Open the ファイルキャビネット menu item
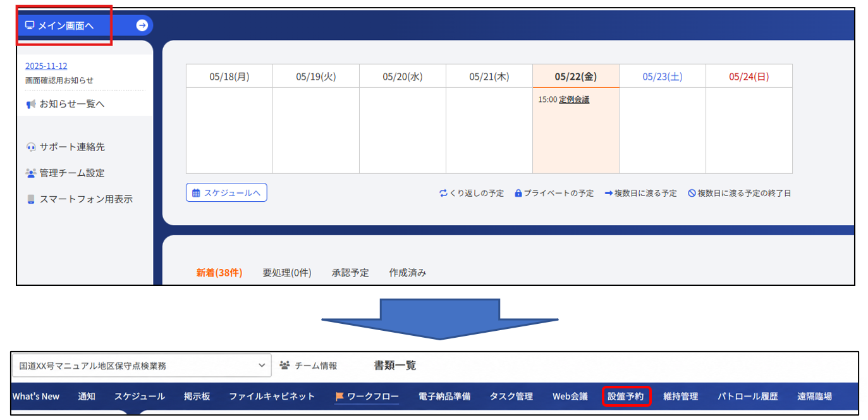Screen dimensions: 868x420 point(272,397)
